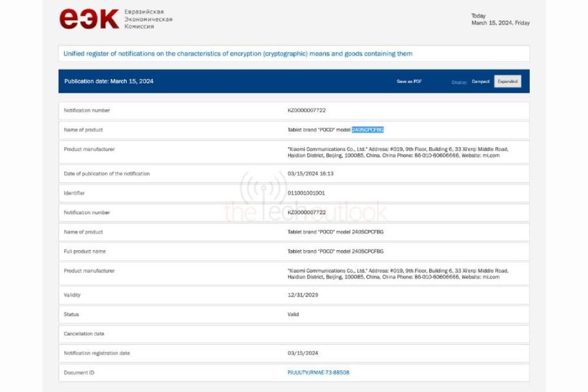
Task: Click the Status value Valid
Action: click(x=293, y=314)
